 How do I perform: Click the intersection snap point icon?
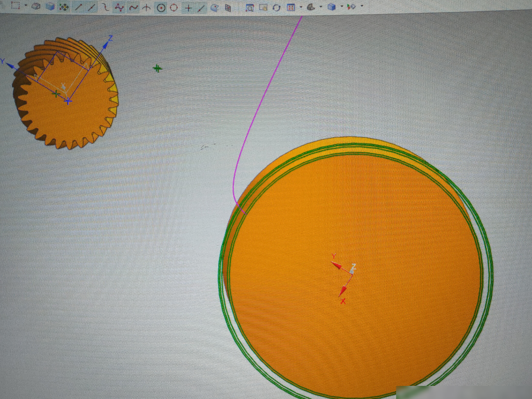click(x=146, y=7)
